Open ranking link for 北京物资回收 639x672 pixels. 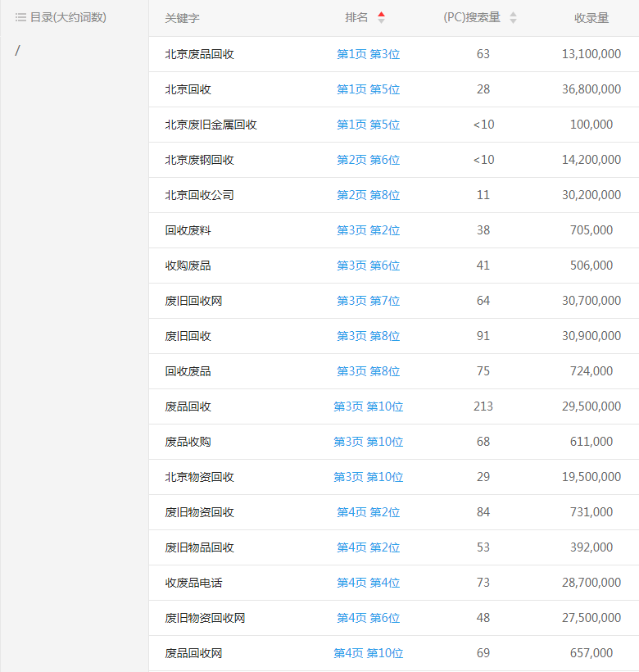click(x=368, y=477)
